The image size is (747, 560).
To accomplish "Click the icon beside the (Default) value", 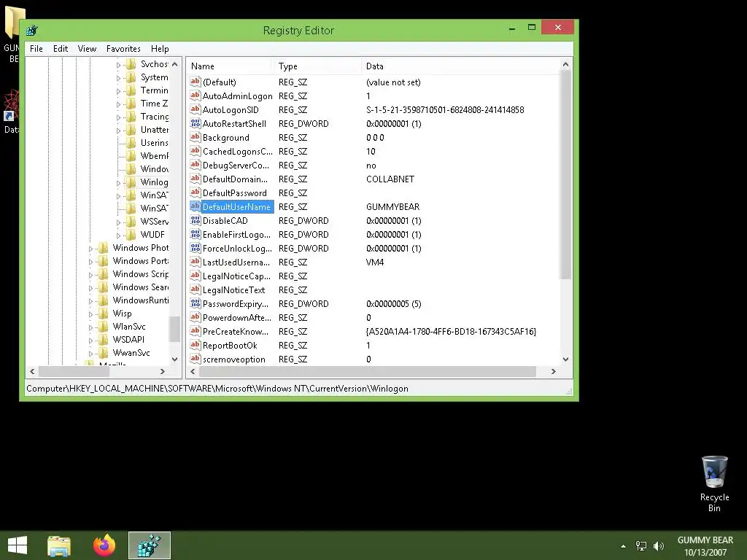I will [x=195, y=82].
